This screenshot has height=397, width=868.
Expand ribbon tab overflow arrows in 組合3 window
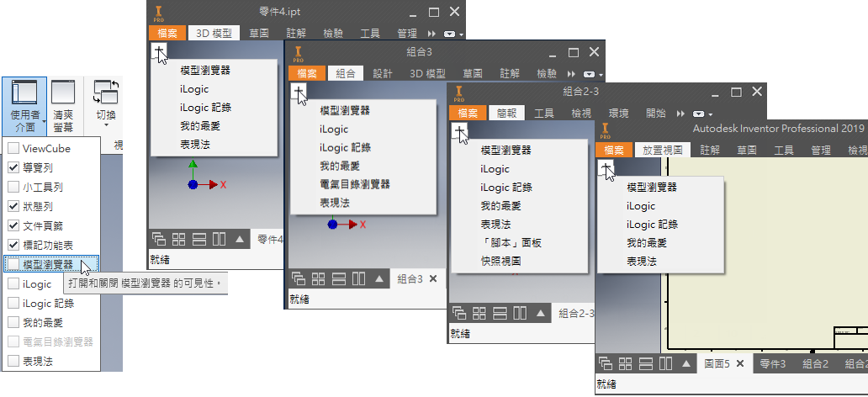[x=572, y=74]
